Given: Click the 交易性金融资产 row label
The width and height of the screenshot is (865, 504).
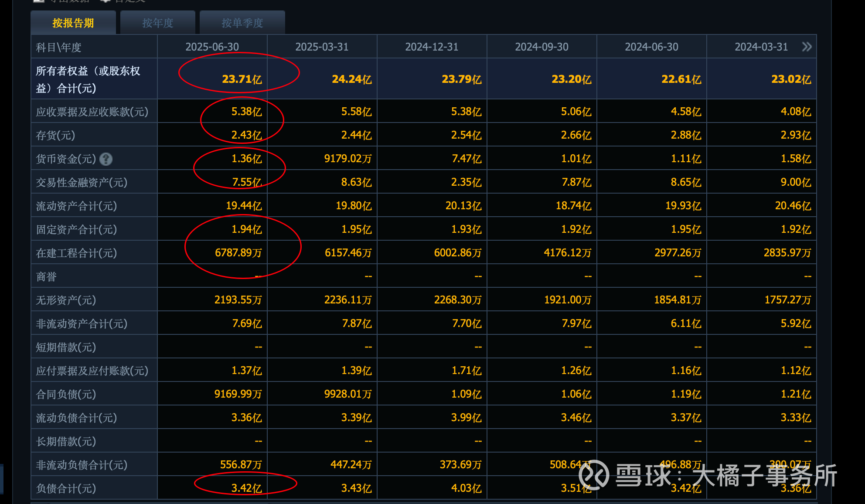Looking at the screenshot, I should tap(82, 182).
